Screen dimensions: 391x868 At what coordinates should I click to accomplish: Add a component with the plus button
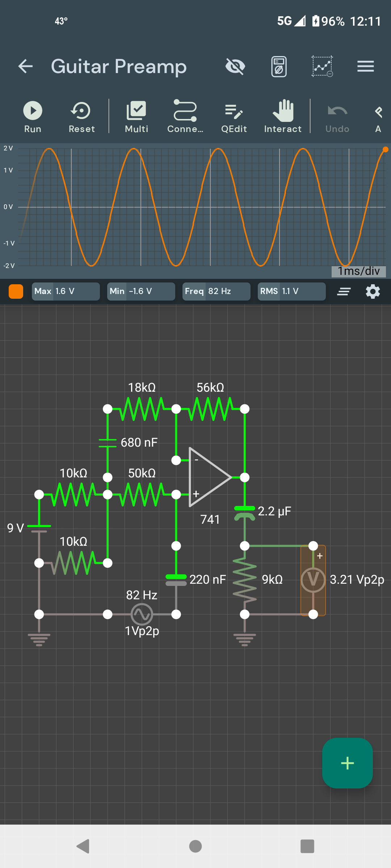tap(348, 763)
